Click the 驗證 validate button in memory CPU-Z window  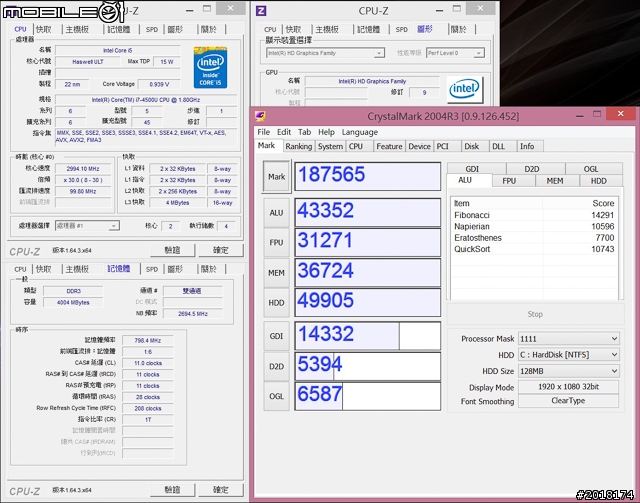pos(173,489)
